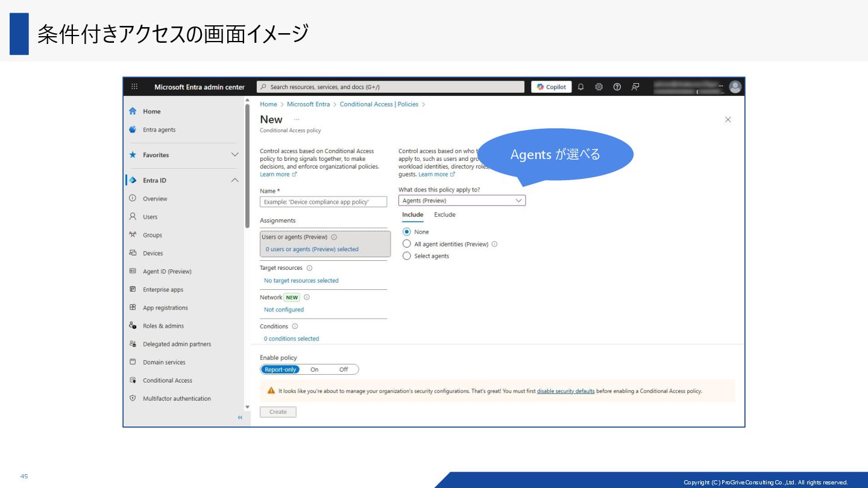The image size is (868, 488).
Task: Click the Delegated admin partners icon
Action: point(133,344)
